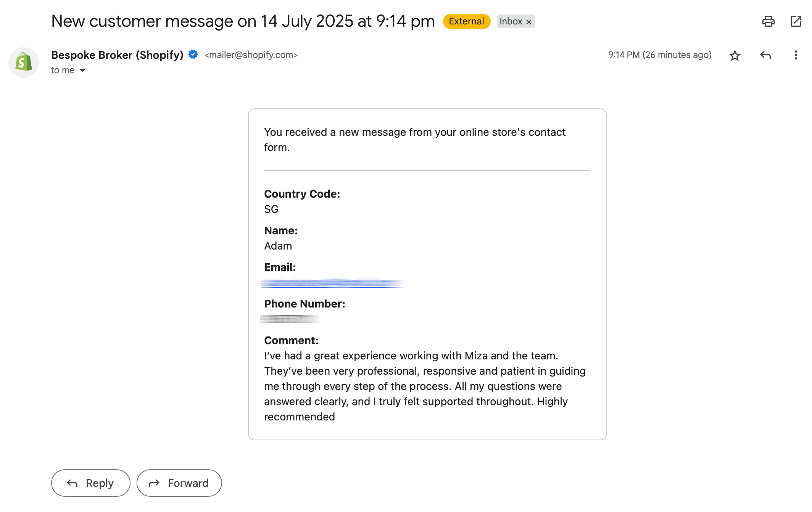Screen dimensions: 812x512
Task: Click the yellow External tag
Action: [466, 21]
